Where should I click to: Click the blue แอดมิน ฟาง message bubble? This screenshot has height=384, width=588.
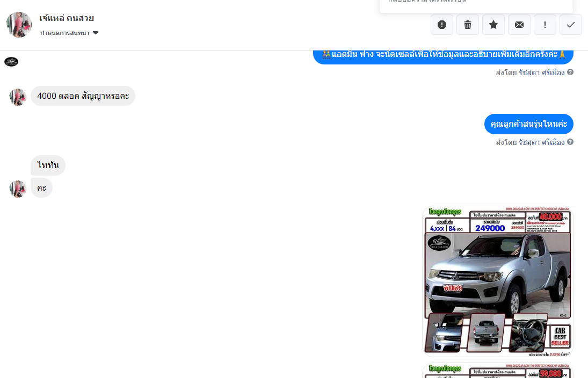(443, 56)
